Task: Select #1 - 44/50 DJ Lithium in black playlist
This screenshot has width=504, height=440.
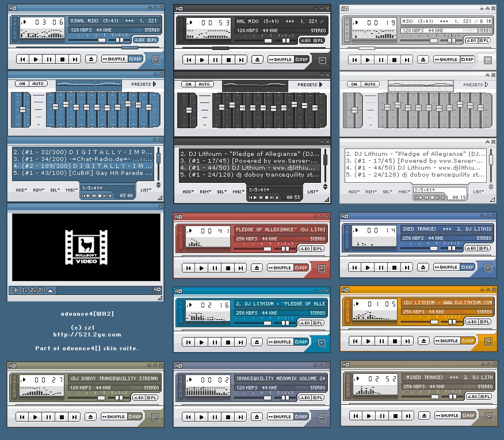Action: [x=250, y=168]
